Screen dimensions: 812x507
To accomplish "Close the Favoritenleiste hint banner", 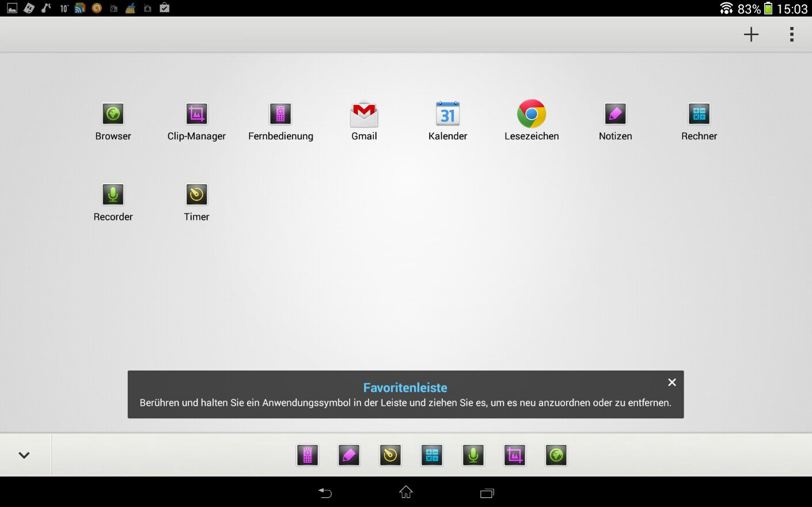I will (x=671, y=382).
